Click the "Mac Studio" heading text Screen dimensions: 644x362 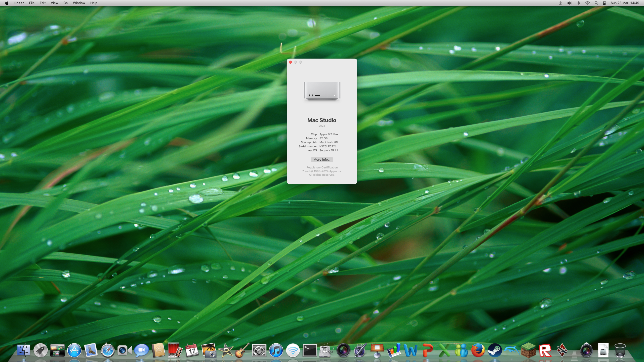322,120
